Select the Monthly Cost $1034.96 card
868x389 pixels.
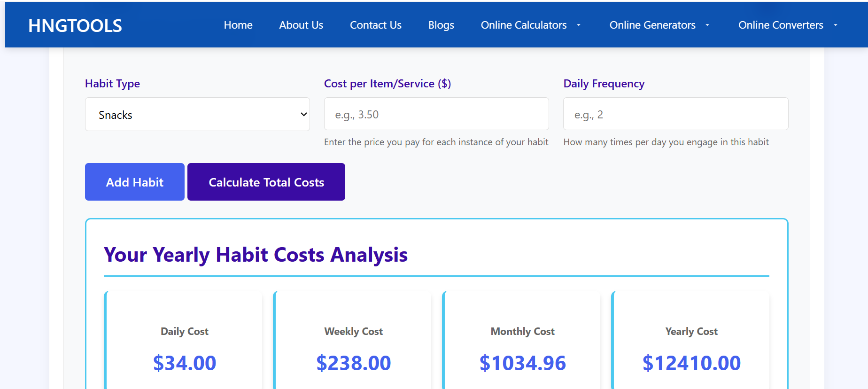tap(522, 348)
